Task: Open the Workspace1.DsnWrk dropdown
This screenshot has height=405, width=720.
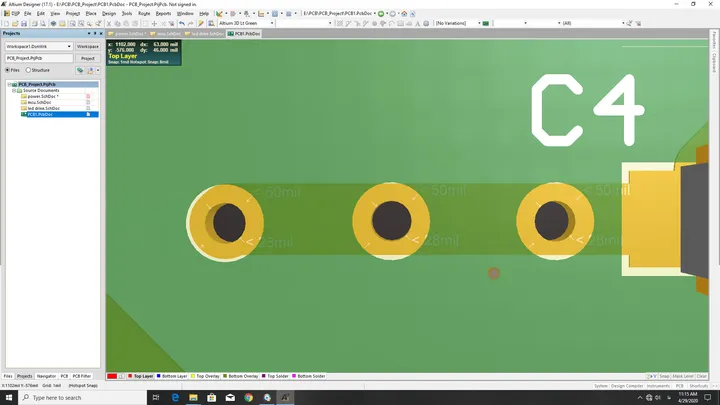Action: pyautogui.click(x=39, y=46)
